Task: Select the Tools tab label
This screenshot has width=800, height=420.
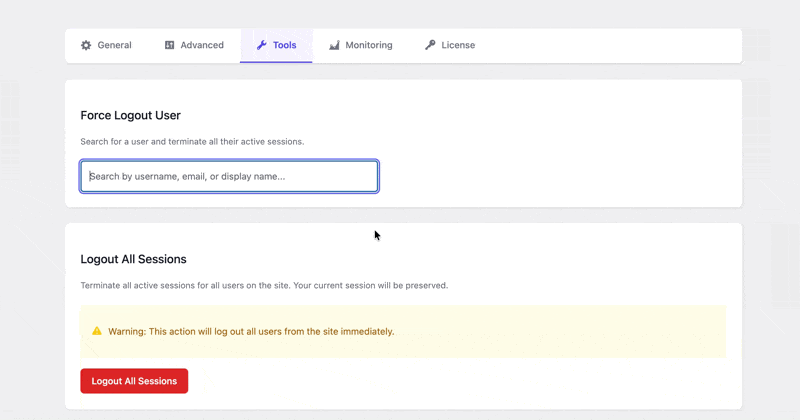Action: click(284, 45)
